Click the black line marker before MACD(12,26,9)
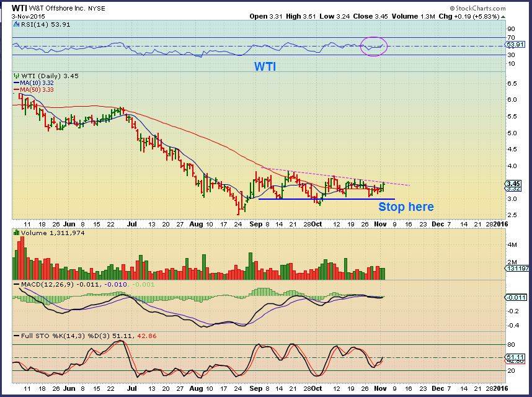Image resolution: width=532 pixels, height=397 pixels. pyautogui.click(x=16, y=284)
